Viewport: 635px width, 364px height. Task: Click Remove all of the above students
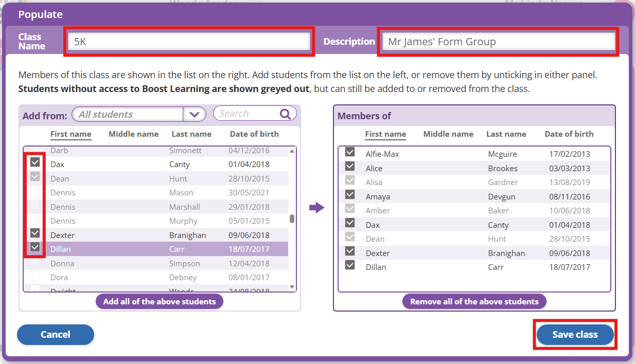tap(474, 302)
